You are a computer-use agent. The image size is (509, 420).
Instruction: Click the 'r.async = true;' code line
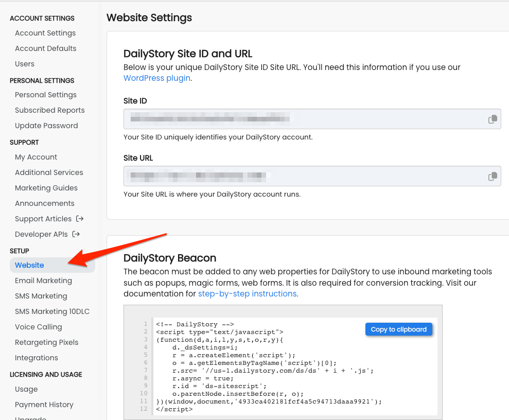(x=203, y=378)
